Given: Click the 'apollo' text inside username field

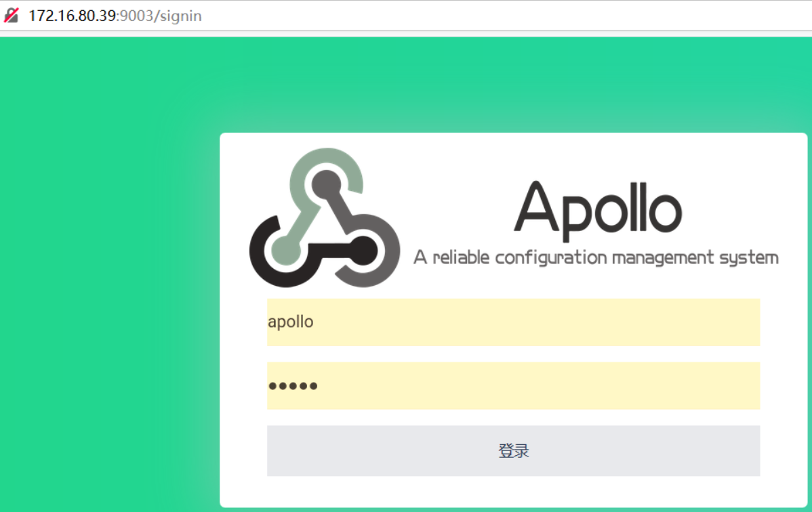Looking at the screenshot, I should tap(291, 322).
